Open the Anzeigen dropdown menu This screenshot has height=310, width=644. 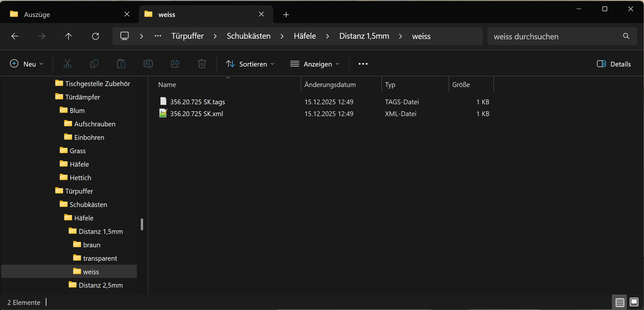tap(315, 64)
